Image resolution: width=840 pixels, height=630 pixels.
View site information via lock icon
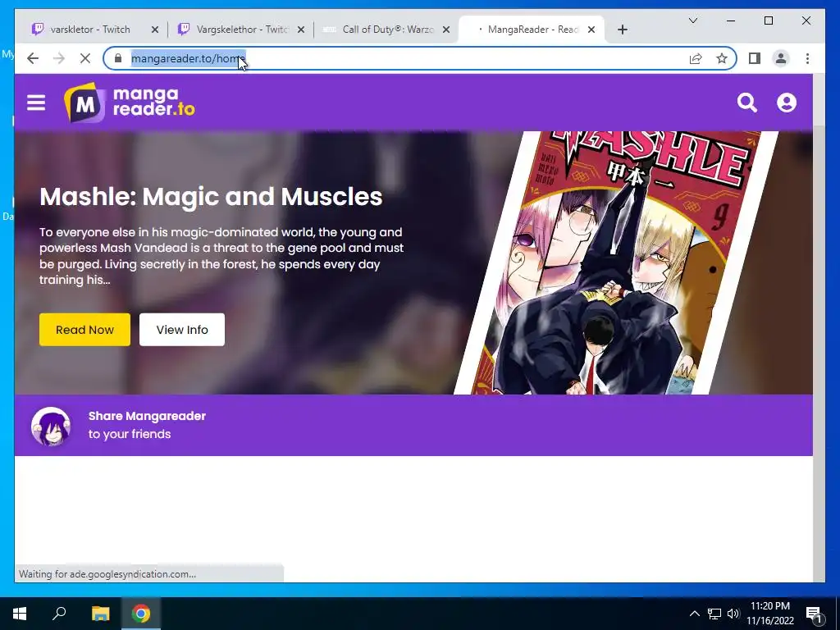point(118,58)
